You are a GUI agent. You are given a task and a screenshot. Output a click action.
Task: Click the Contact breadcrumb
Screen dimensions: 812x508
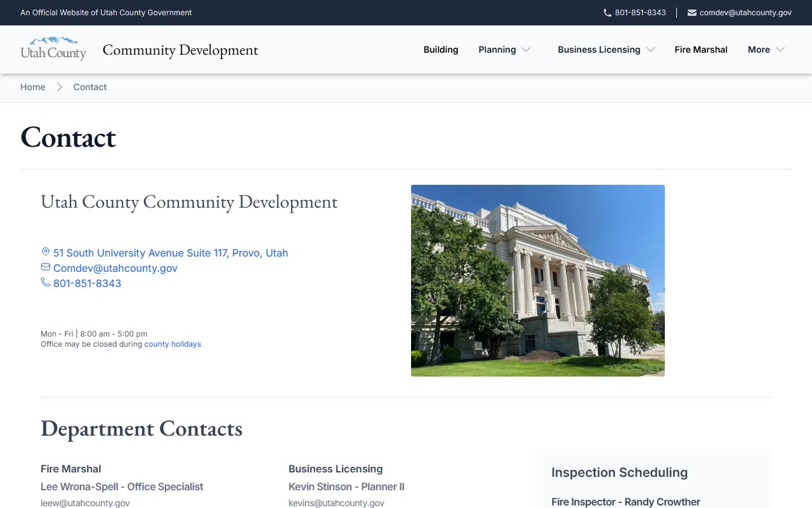(x=90, y=87)
